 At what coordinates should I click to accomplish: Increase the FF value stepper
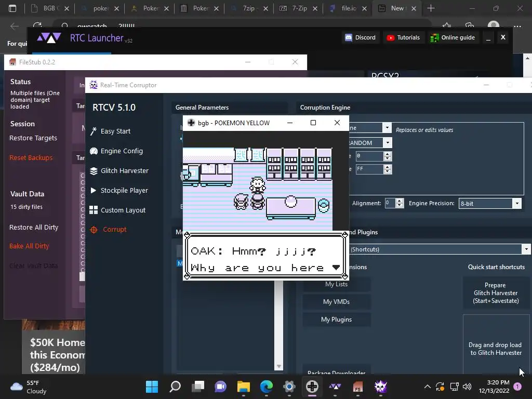pyautogui.click(x=388, y=167)
